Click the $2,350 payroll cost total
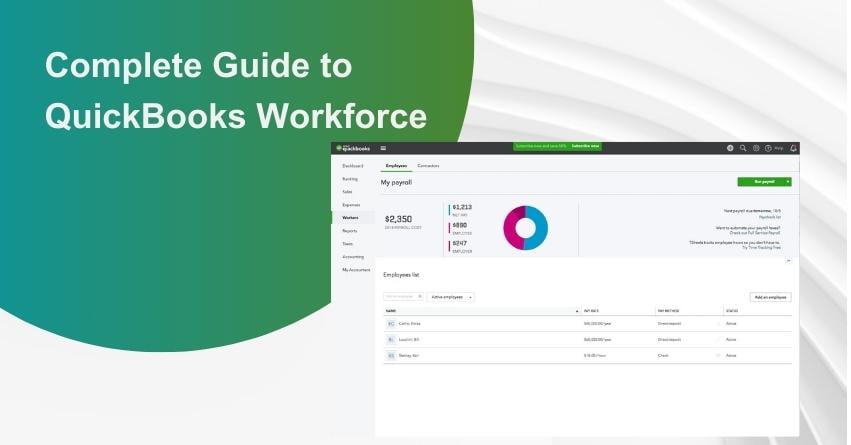Viewport: 851px width, 445px height. coord(398,219)
